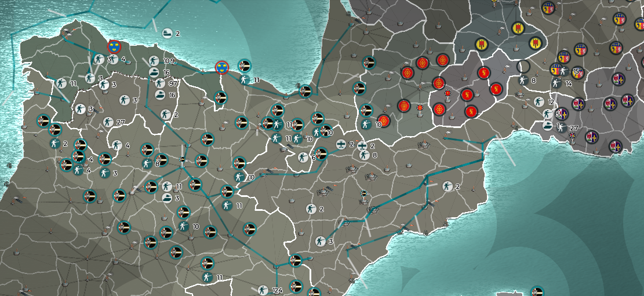This screenshot has width=644, height=296.
Task: Select the teal infantry stack of 2
Action: pos(55,144)
